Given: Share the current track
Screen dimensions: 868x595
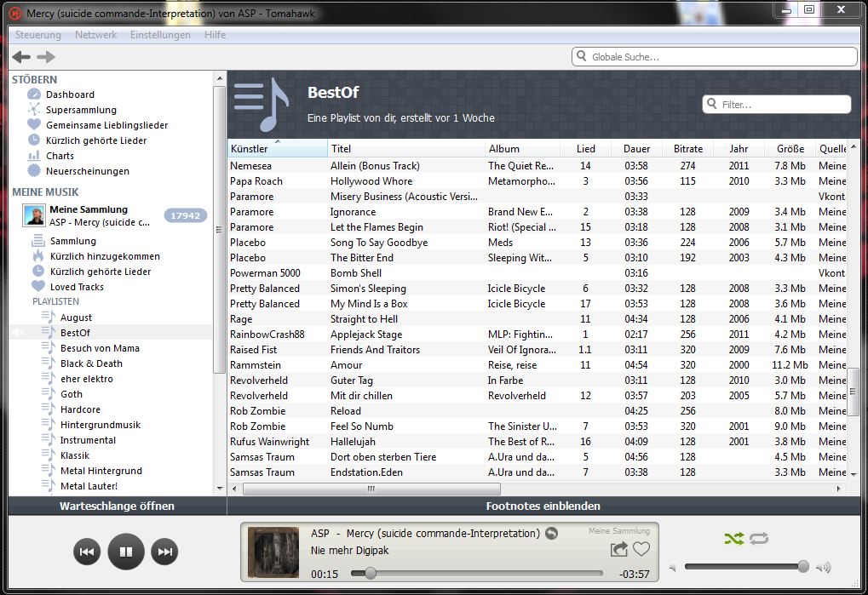Looking at the screenshot, I should coord(619,549).
